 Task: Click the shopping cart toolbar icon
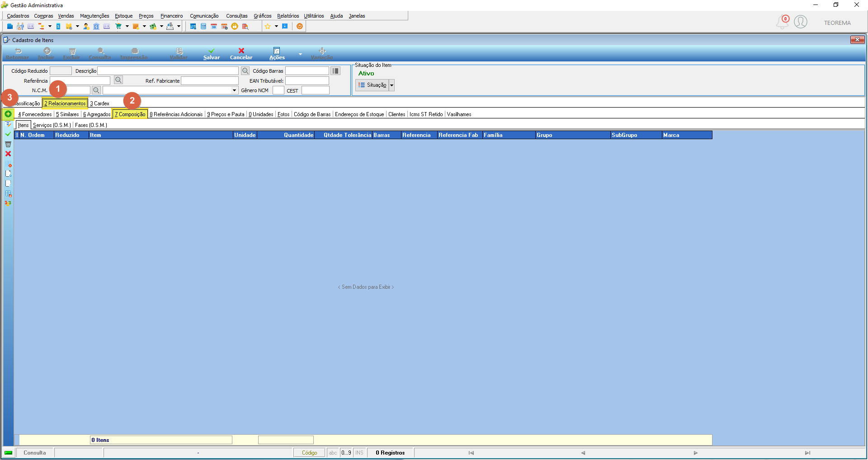[x=118, y=26]
